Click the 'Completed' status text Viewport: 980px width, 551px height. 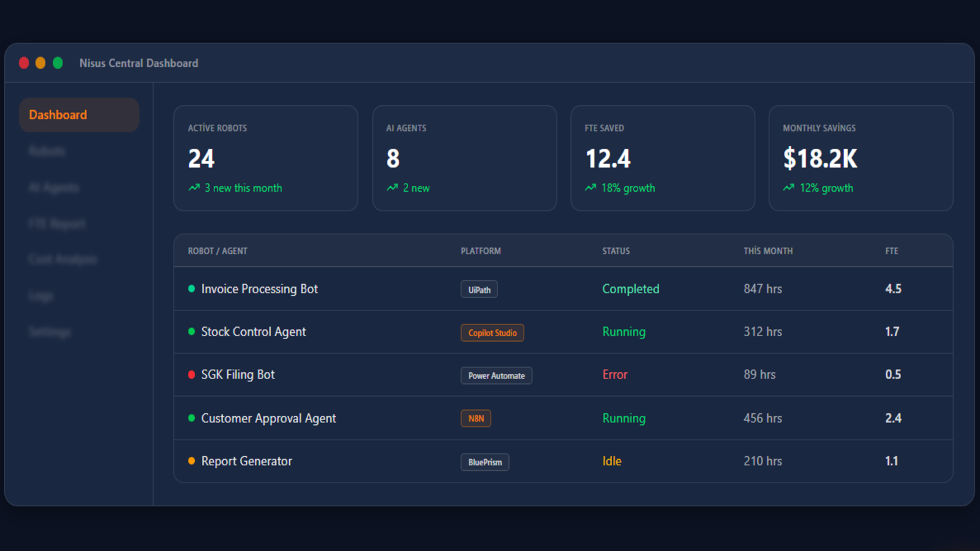(631, 289)
